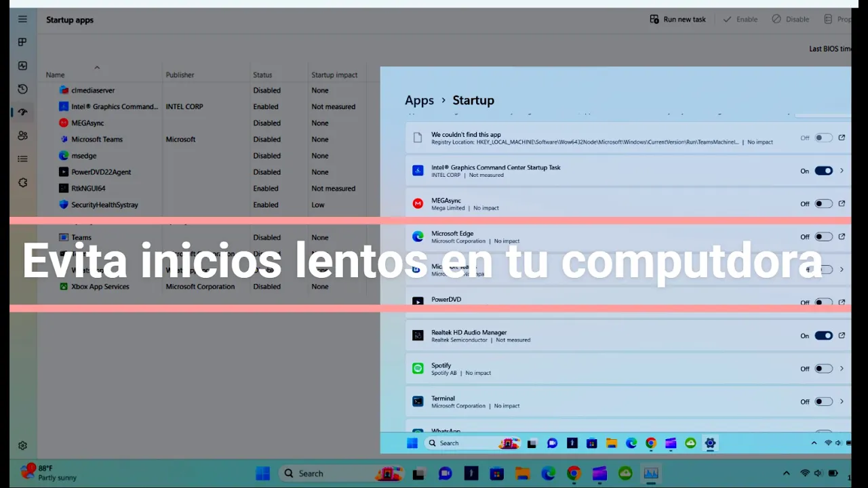868x488 pixels.
Task: Select Xbox App Services row in Task Manager
Action: click(203, 286)
